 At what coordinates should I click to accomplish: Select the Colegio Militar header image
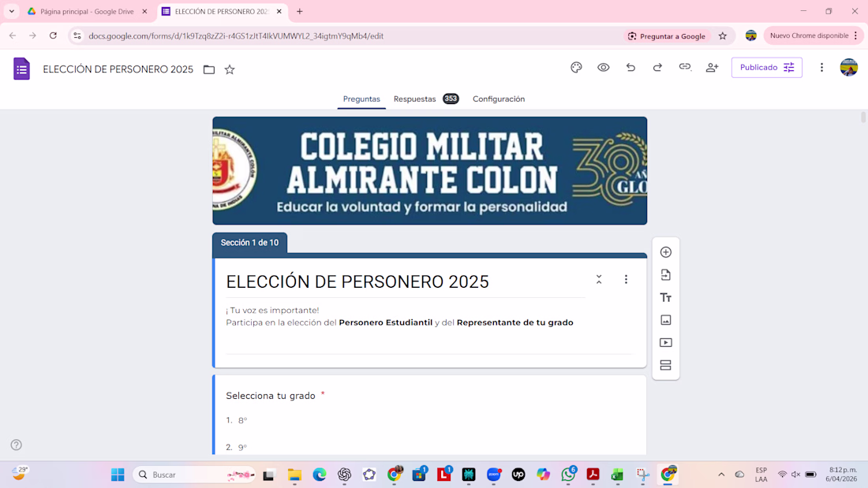[x=429, y=170]
